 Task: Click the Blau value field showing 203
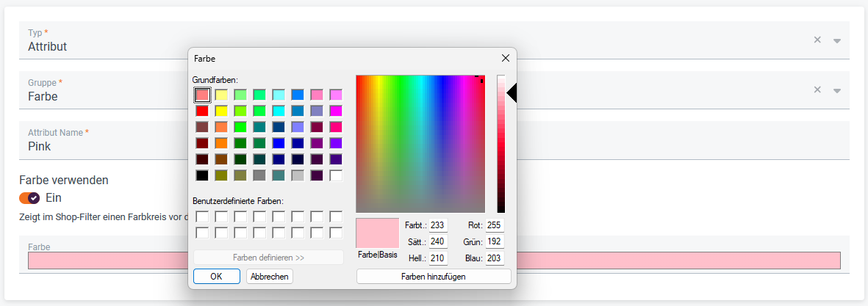click(495, 258)
